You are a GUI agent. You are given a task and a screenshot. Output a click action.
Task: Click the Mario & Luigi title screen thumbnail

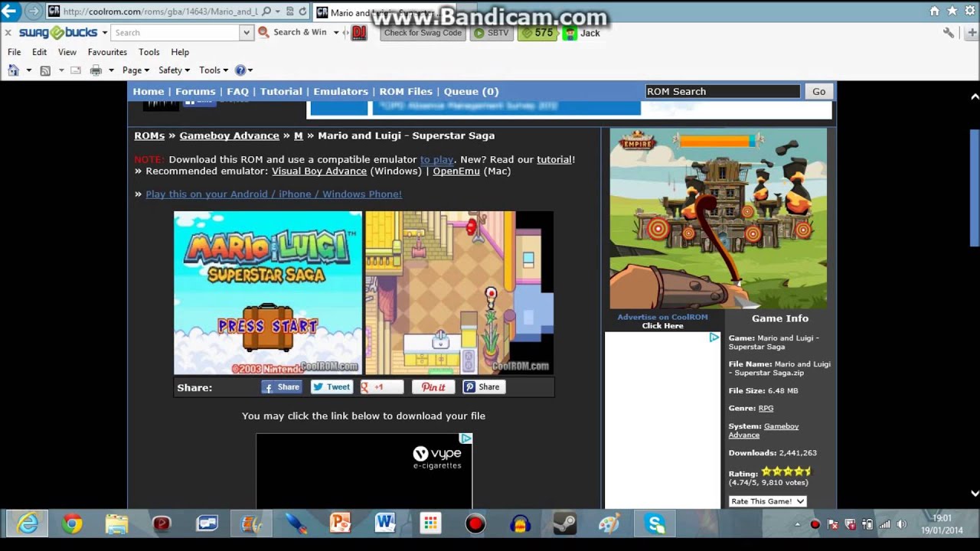click(x=268, y=293)
